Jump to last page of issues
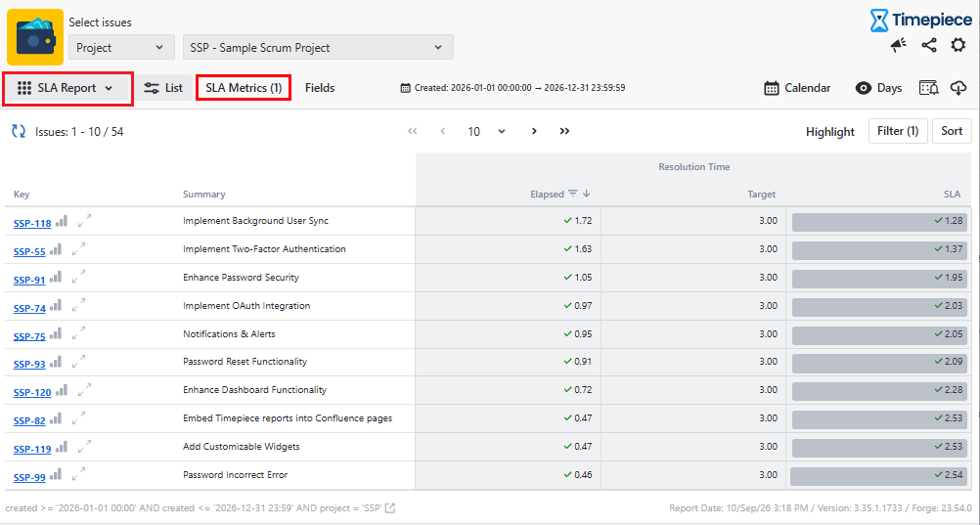This screenshot has width=980, height=525. (564, 131)
